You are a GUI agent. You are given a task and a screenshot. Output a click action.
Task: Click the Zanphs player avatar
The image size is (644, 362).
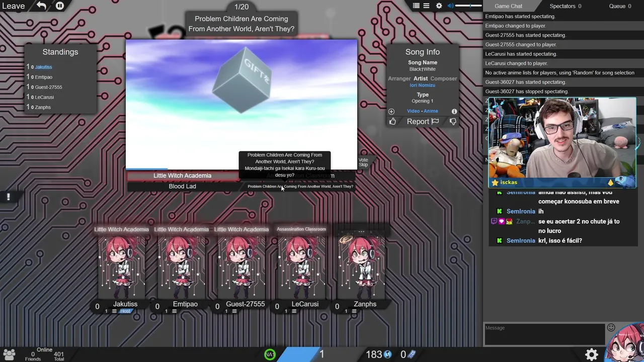(361, 266)
